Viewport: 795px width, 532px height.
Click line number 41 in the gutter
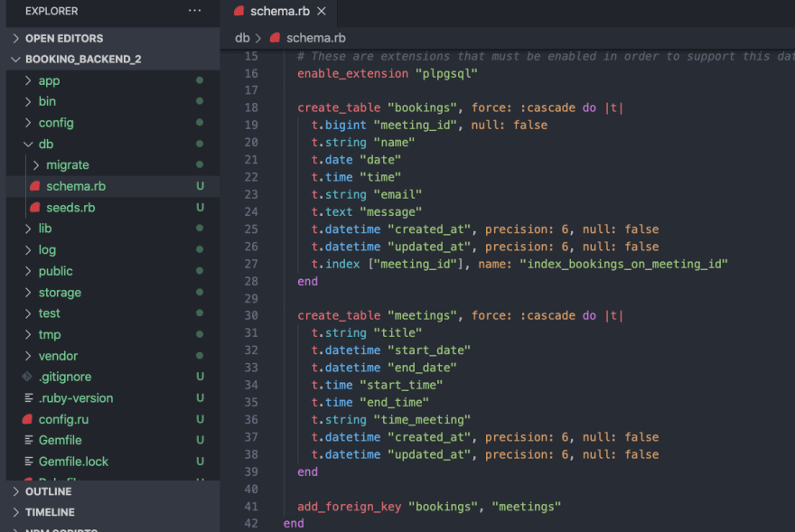click(251, 506)
